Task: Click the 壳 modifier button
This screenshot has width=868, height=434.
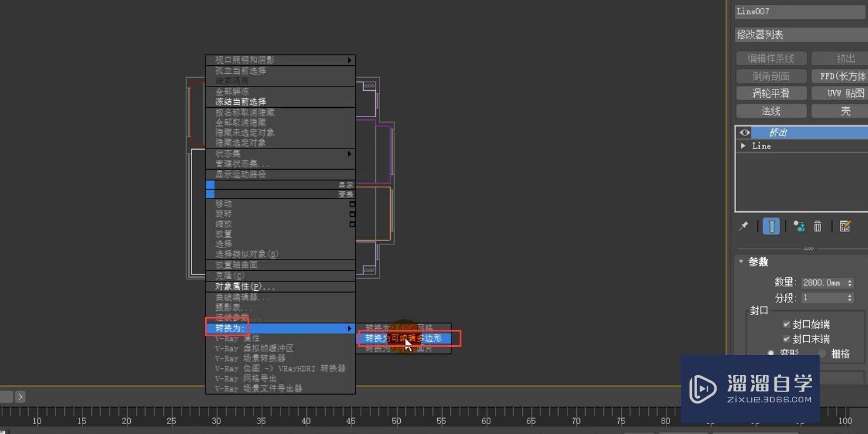Action: click(840, 111)
